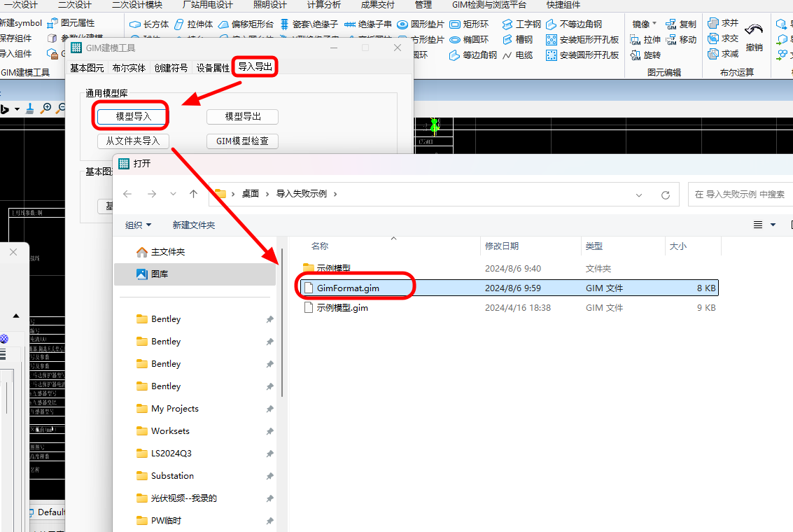
Task: Apply the 求并 boolean union
Action: tap(723, 23)
